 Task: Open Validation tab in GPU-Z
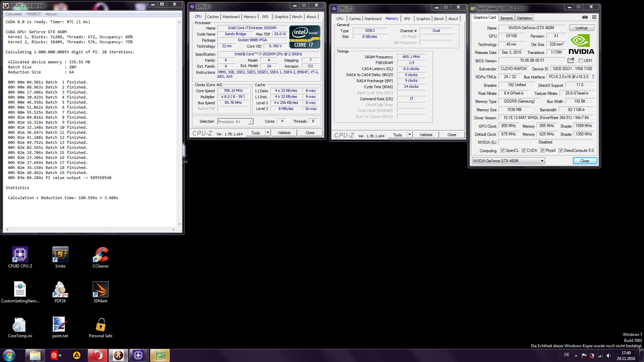click(x=524, y=18)
